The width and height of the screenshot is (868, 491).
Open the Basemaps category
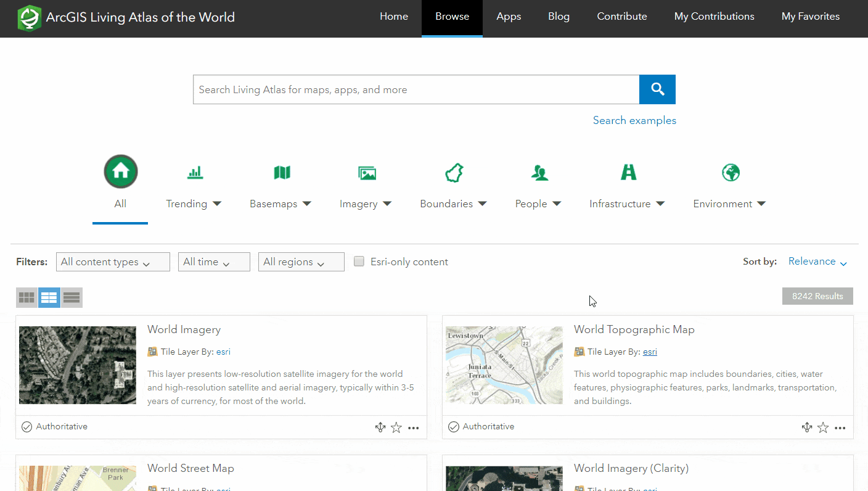click(281, 172)
